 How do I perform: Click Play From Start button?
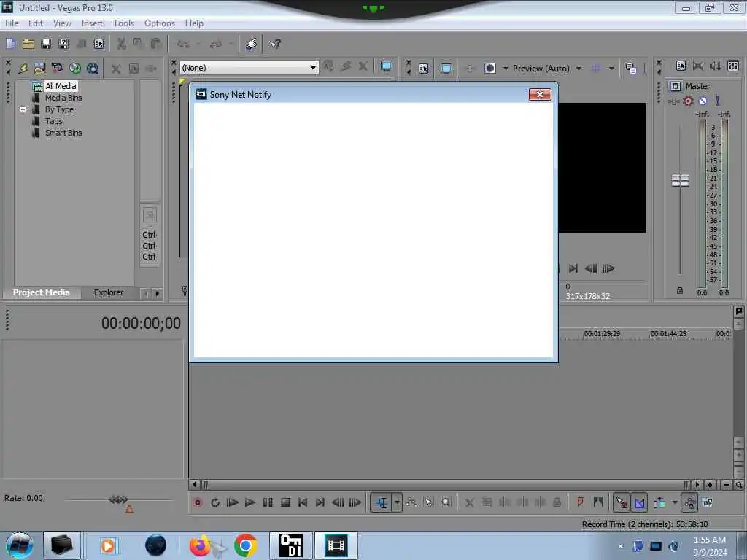232,502
